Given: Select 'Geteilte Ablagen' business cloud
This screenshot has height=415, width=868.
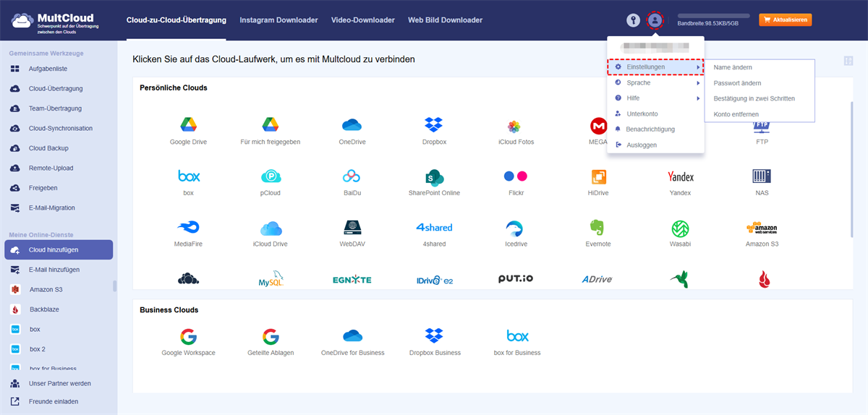Looking at the screenshot, I should click(271, 336).
